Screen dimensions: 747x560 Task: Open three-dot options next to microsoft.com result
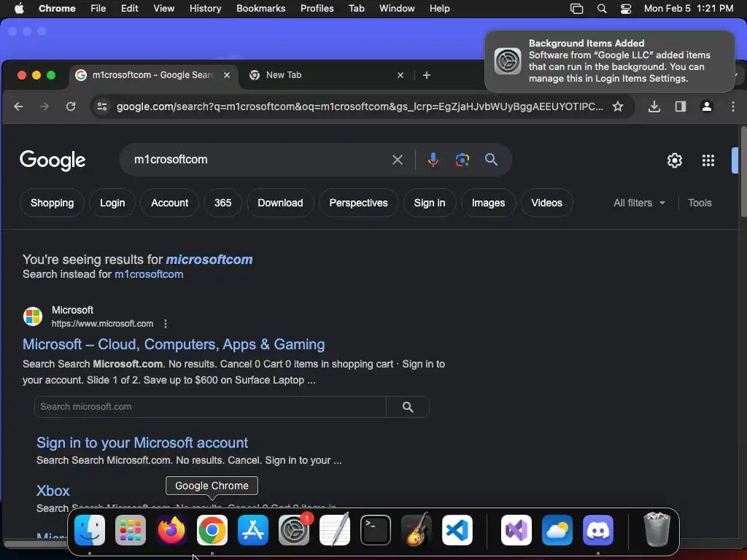166,324
